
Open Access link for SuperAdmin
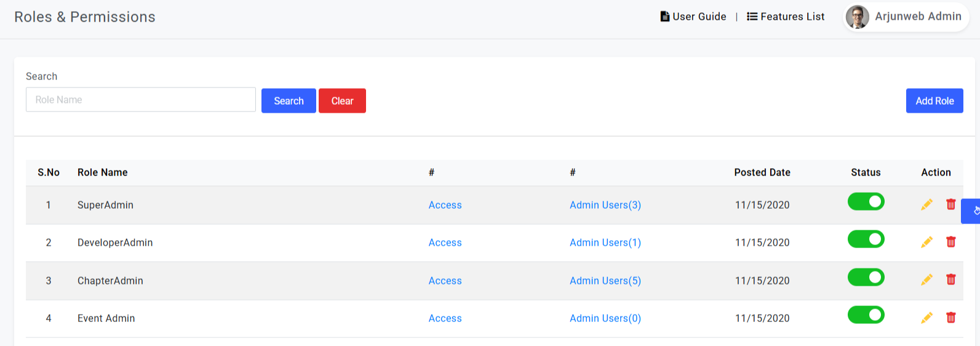(x=445, y=205)
